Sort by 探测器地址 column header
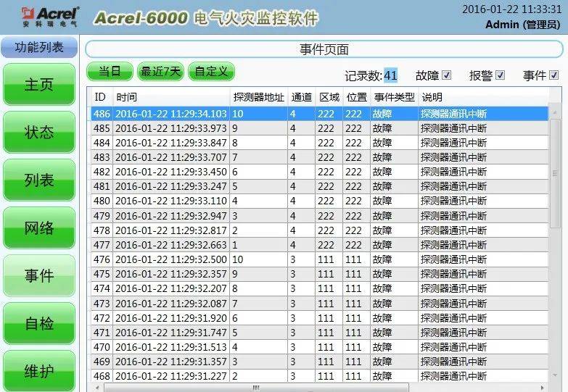This screenshot has width=568, height=392. 258,97
